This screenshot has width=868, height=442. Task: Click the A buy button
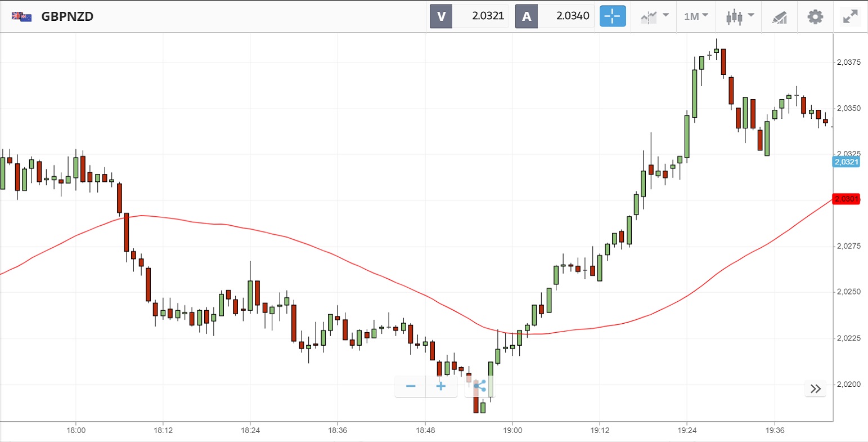click(x=527, y=16)
